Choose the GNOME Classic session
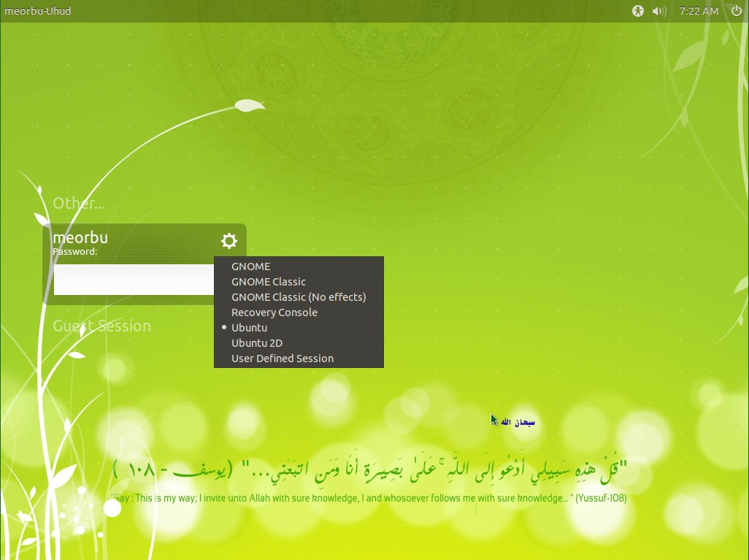The height and width of the screenshot is (560, 749). click(268, 281)
